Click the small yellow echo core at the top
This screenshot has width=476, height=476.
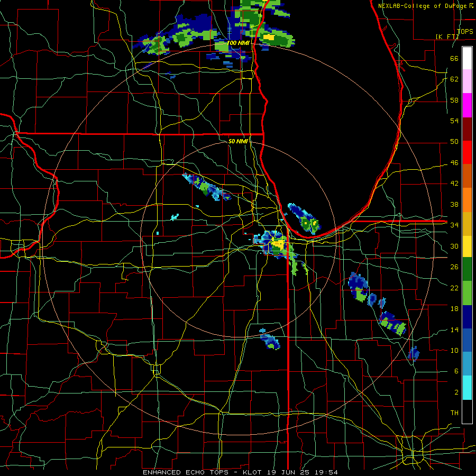[269, 37]
